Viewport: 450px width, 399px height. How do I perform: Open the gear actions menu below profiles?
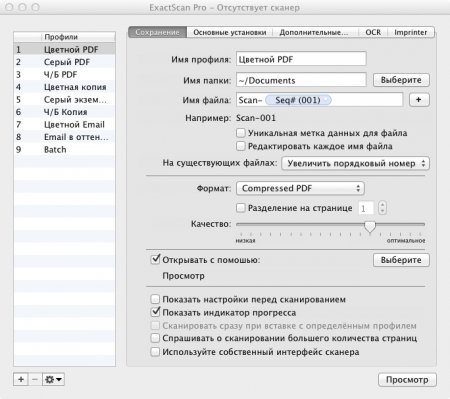click(x=53, y=379)
